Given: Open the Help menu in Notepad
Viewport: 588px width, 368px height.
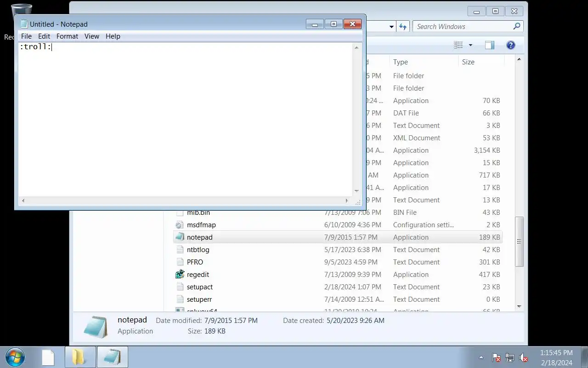Looking at the screenshot, I should [113, 36].
